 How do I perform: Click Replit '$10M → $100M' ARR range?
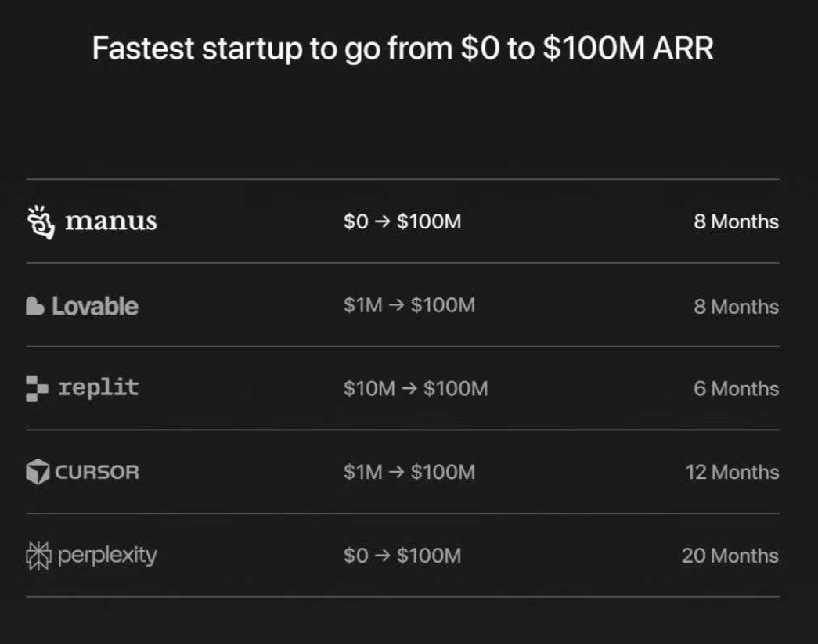tap(416, 388)
